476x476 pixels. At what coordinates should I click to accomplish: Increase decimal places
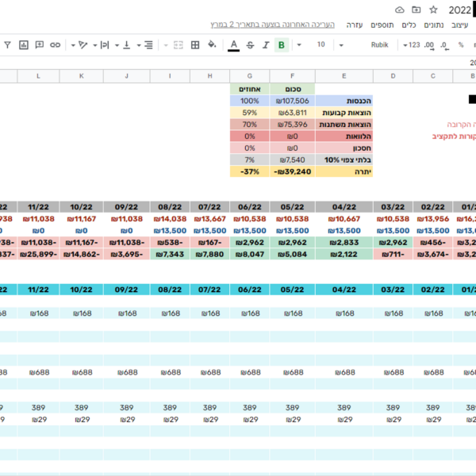(429, 45)
